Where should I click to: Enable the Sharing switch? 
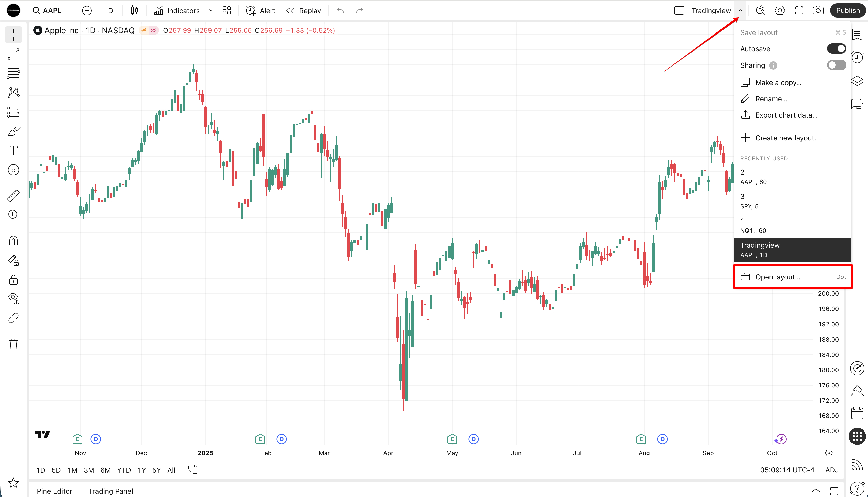coord(836,65)
